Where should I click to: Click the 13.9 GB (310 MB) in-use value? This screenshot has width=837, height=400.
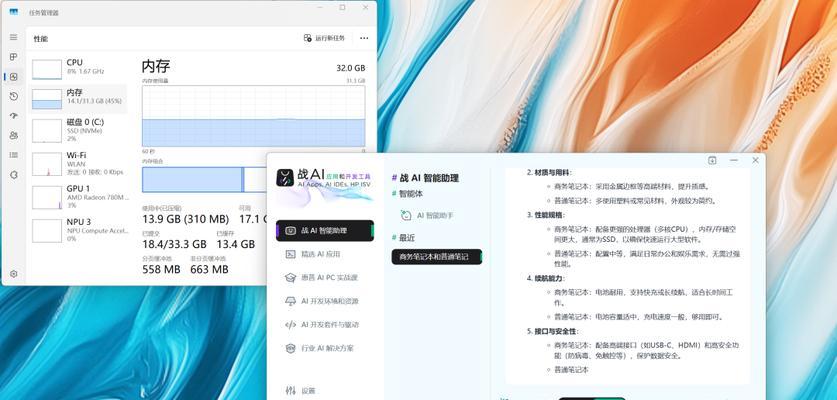coord(185,219)
